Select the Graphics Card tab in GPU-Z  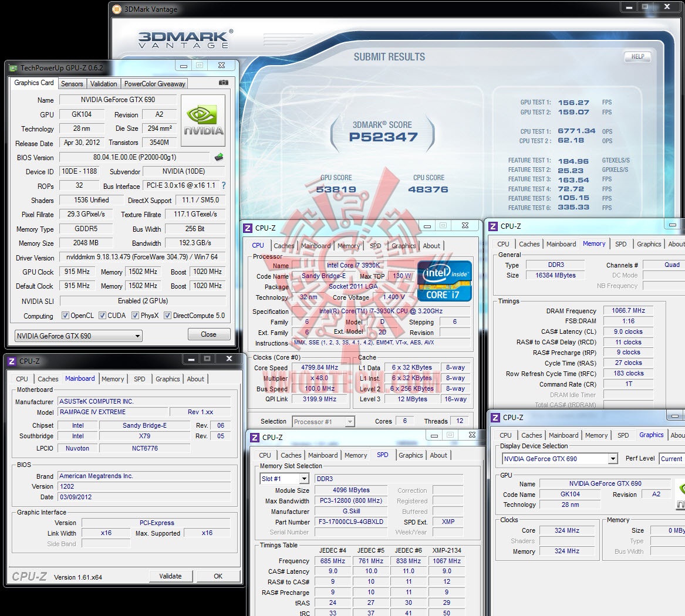pos(34,83)
